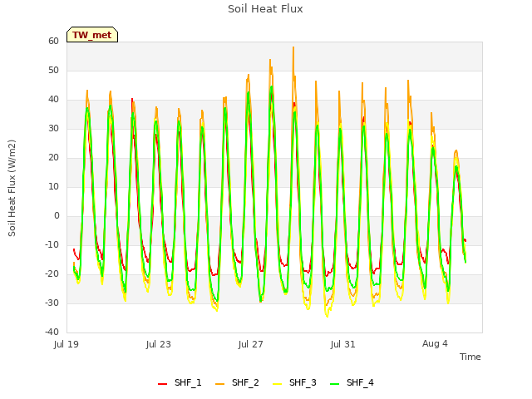Click the 40 y-axis tick label

(53, 100)
